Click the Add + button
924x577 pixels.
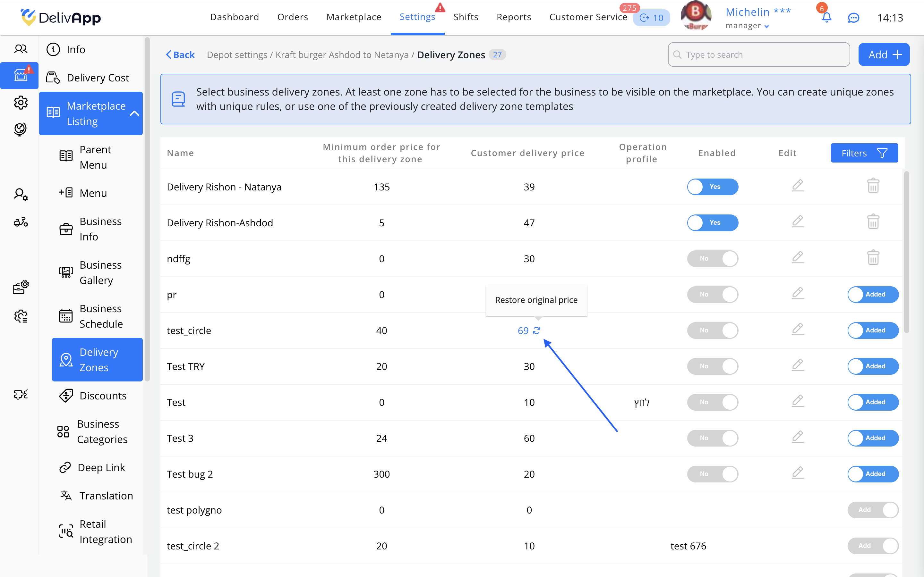[884, 54]
